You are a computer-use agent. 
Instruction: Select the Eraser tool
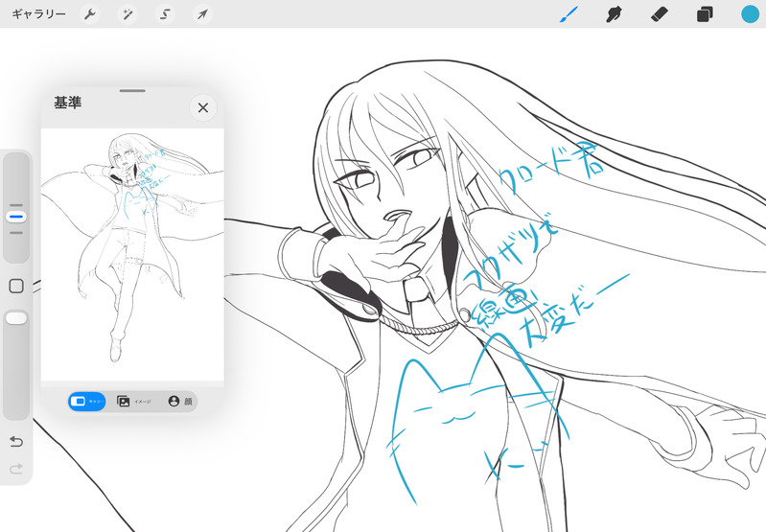tap(659, 14)
